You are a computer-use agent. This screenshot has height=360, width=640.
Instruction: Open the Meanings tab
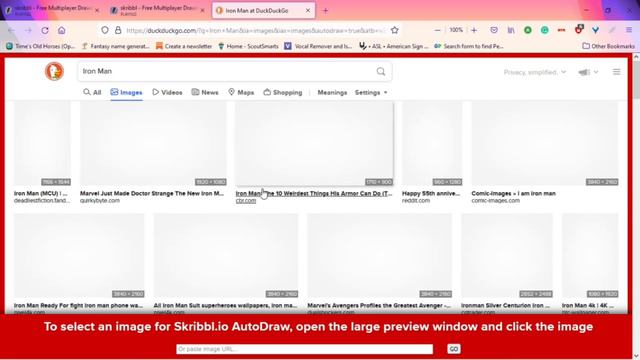(332, 93)
